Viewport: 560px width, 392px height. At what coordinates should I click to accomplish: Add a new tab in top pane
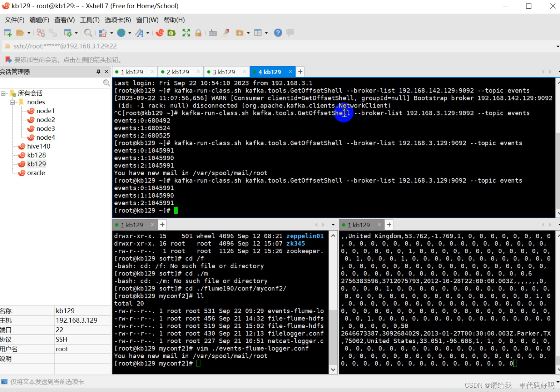point(301,72)
